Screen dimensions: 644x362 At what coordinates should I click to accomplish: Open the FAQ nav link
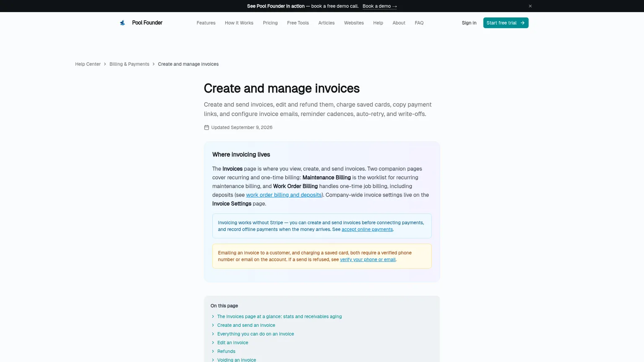click(419, 23)
